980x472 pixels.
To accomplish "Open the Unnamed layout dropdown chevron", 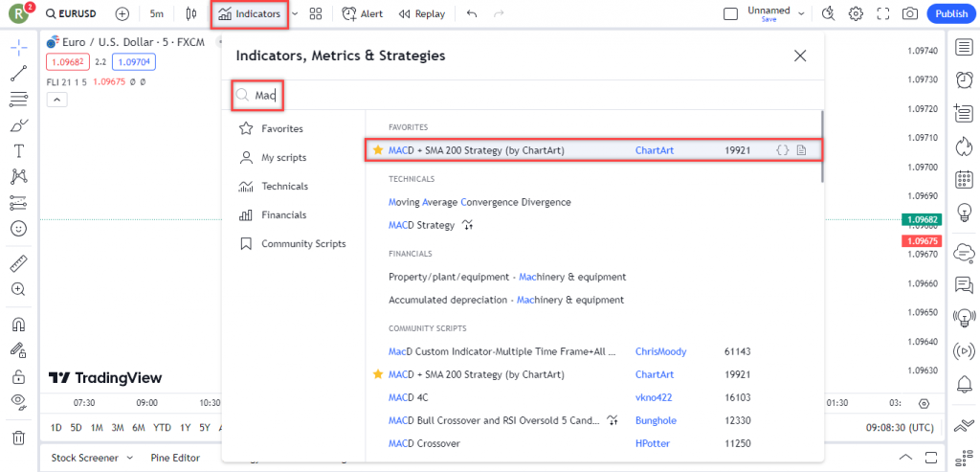I will (801, 13).
